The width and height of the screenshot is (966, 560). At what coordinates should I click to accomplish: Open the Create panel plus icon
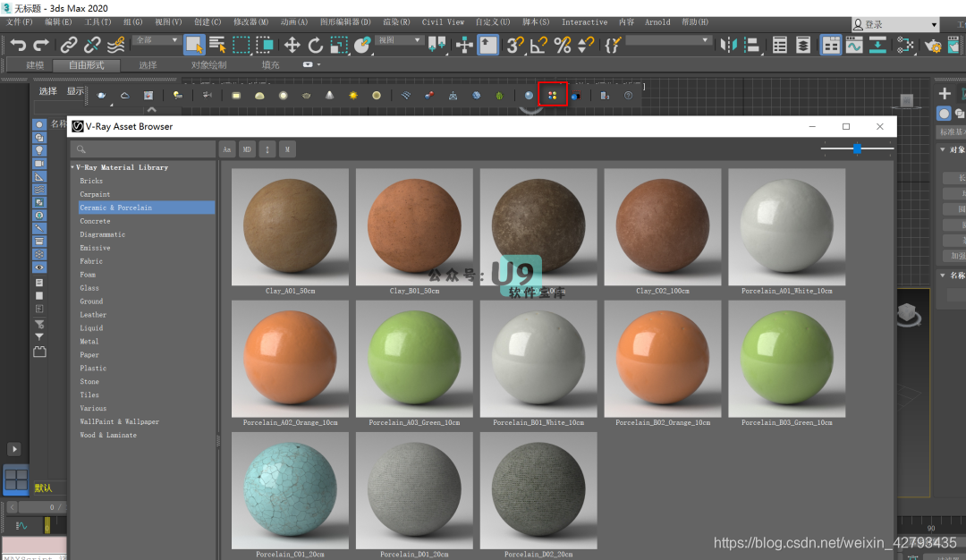tap(944, 94)
